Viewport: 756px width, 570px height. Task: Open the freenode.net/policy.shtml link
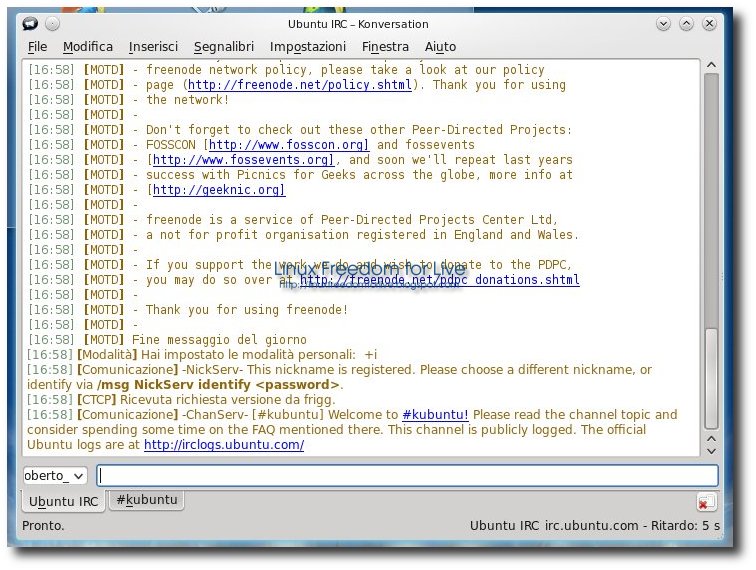pyautogui.click(x=299, y=85)
